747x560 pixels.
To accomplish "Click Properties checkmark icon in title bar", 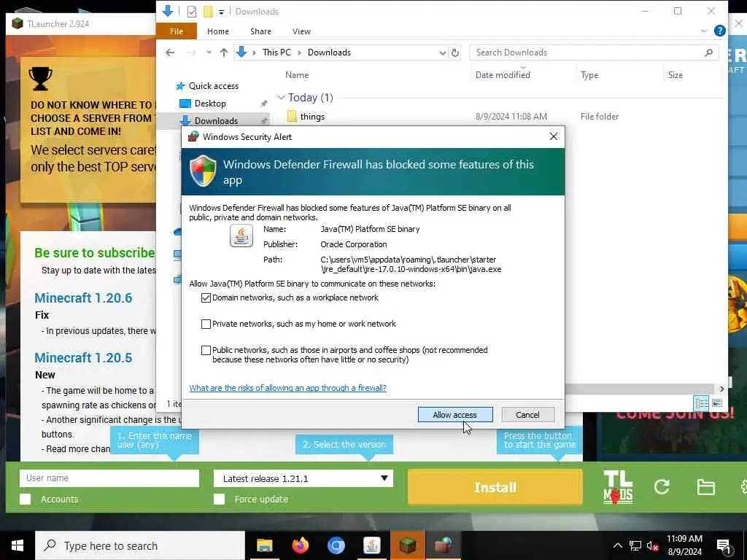I will 192,12.
